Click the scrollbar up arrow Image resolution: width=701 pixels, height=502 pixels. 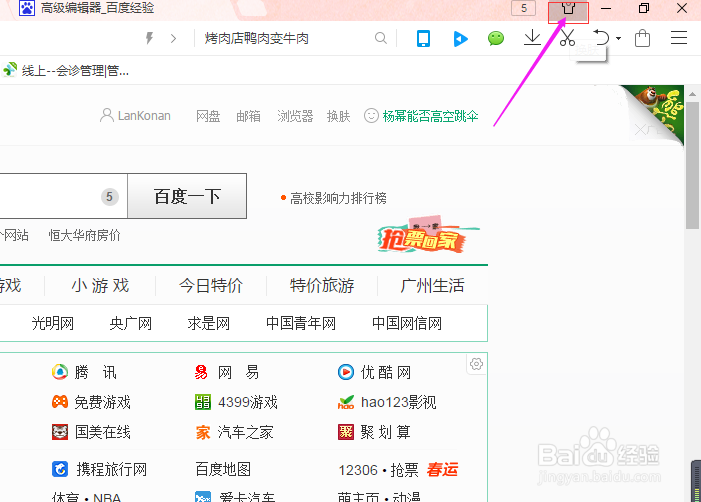(692, 94)
